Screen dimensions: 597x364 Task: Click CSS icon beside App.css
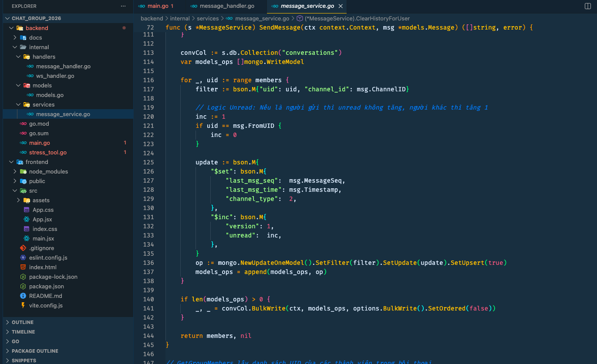pos(27,210)
